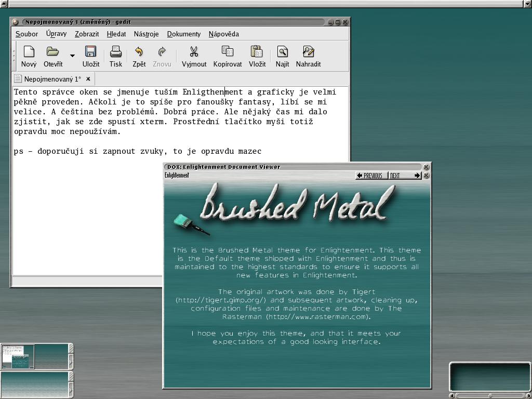Screen dimensions: 532x399
Task: Click the left scroll arrow under the iconbox
Action: click(x=451, y=395)
